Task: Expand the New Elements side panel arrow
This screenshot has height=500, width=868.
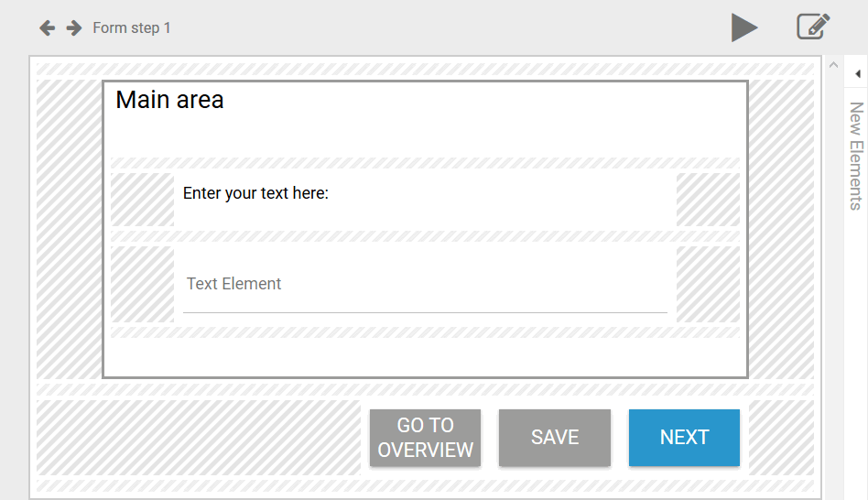Action: point(857,73)
